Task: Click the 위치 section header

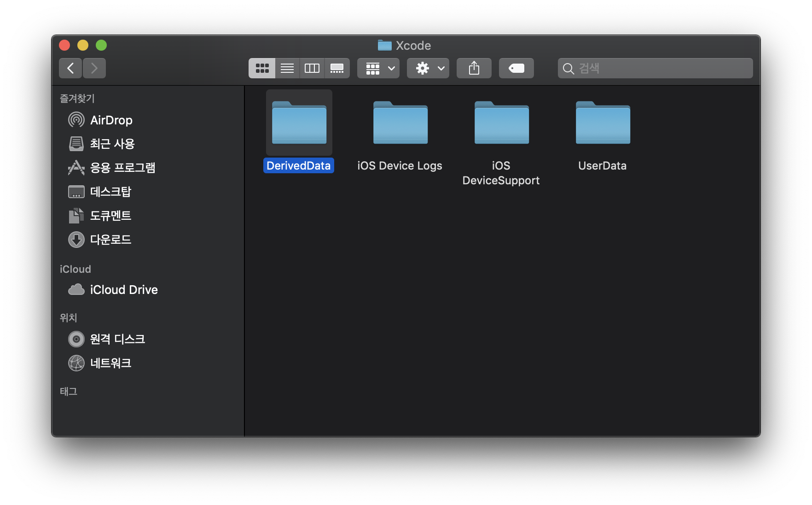Action: 69,318
